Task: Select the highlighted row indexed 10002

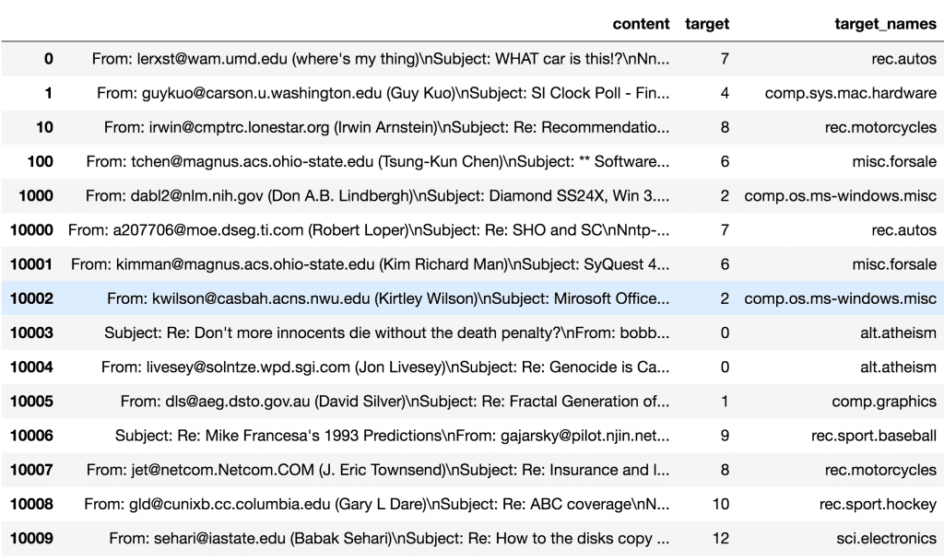Action: click(461, 298)
